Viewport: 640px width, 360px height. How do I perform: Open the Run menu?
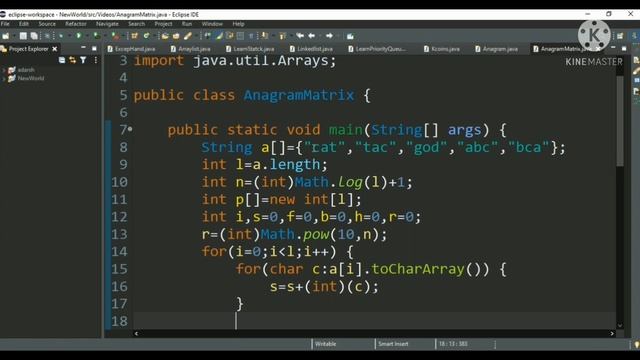pos(187,24)
